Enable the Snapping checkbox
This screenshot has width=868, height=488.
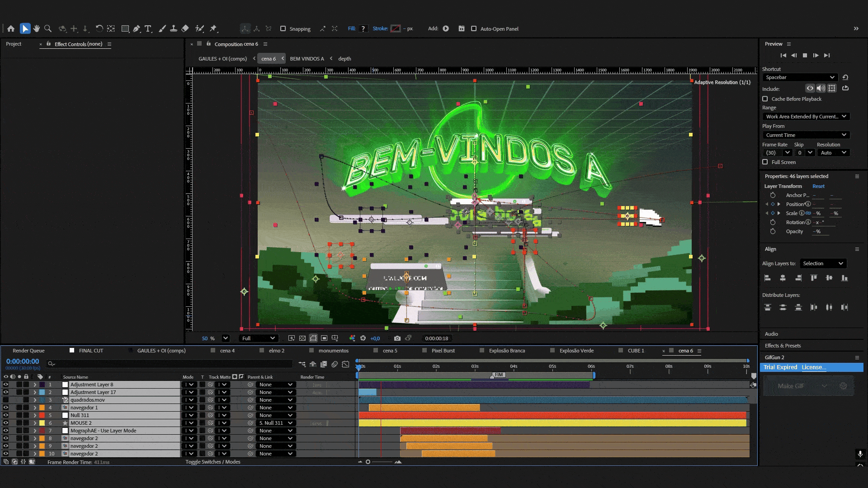point(283,28)
